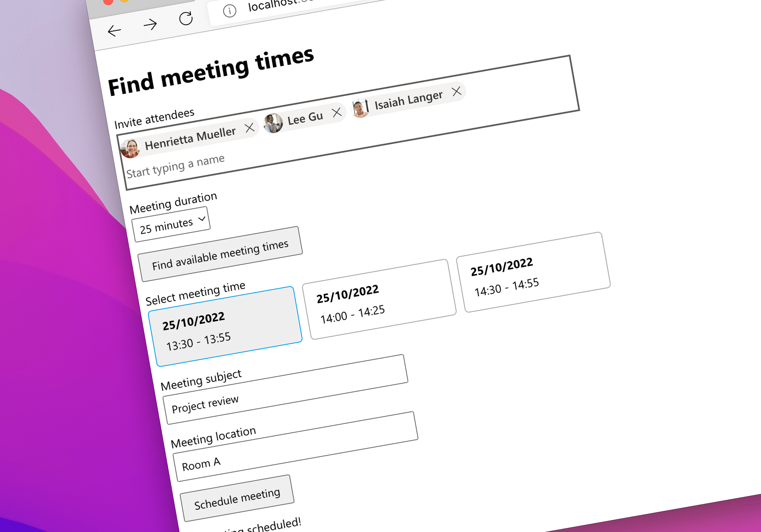Click the 'Invite attendees' label
The image size is (761, 532).
[x=154, y=119]
